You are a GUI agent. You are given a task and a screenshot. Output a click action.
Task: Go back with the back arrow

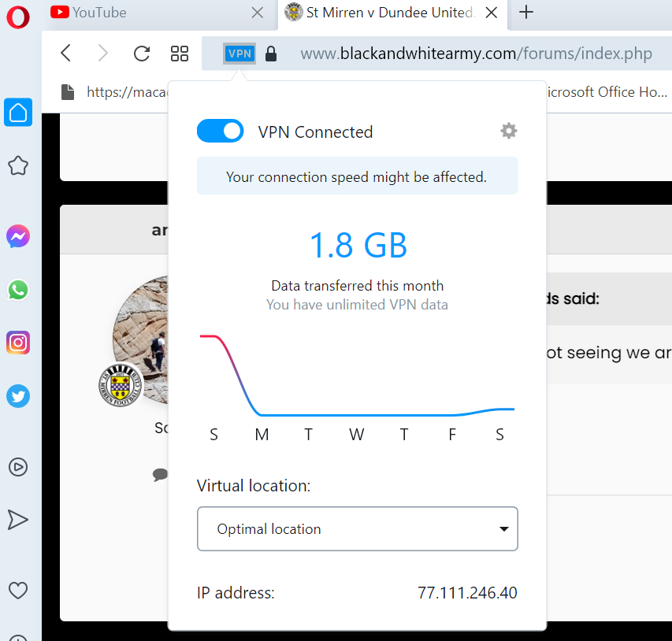(x=65, y=53)
